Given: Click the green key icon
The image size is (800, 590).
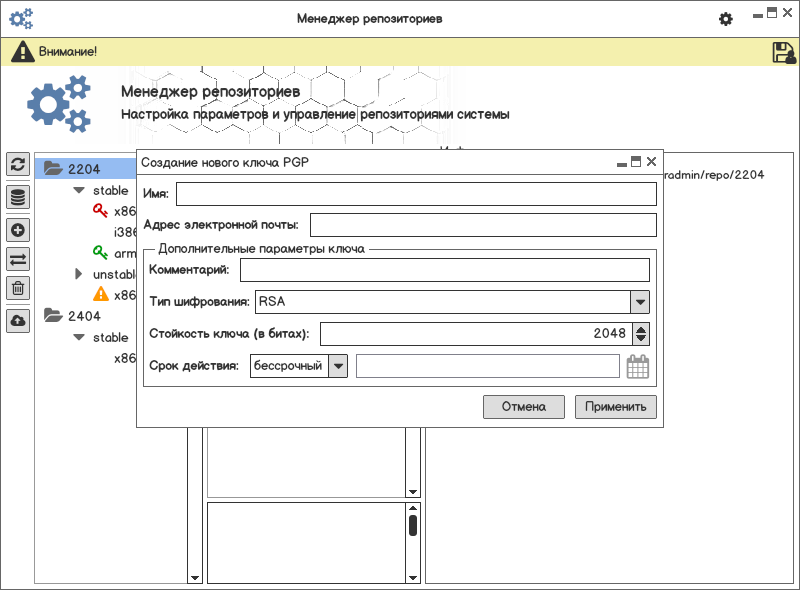Looking at the screenshot, I should [100, 252].
